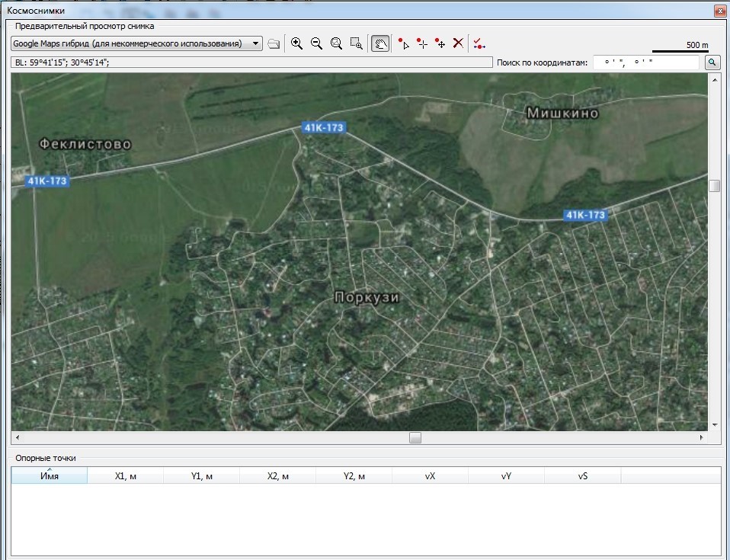730x560 pixels.
Task: Click the zoom out magnifier icon
Action: pyautogui.click(x=316, y=43)
